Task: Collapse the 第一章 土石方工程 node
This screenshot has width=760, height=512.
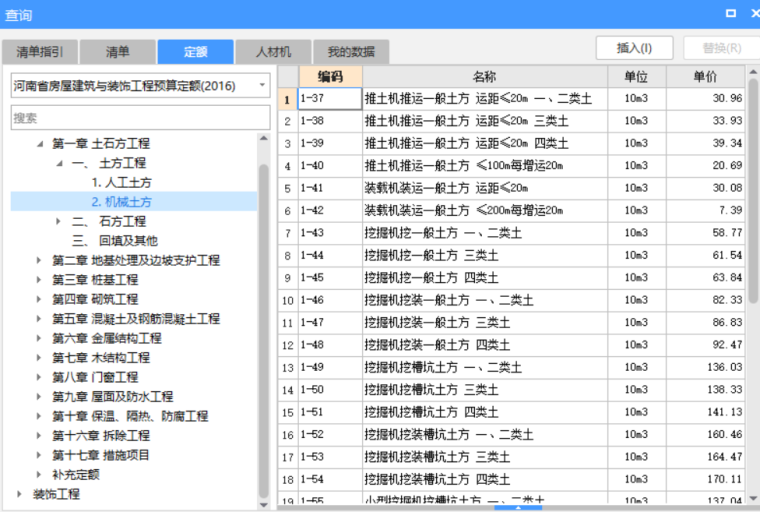Action: coord(40,144)
